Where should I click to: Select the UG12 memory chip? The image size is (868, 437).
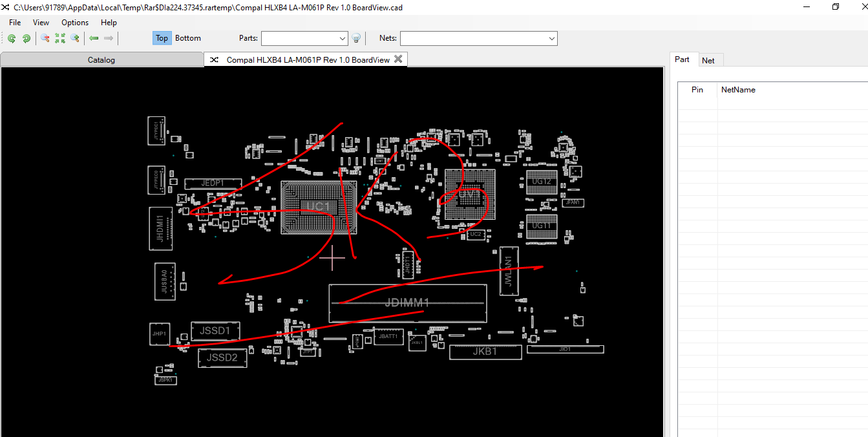point(542,182)
